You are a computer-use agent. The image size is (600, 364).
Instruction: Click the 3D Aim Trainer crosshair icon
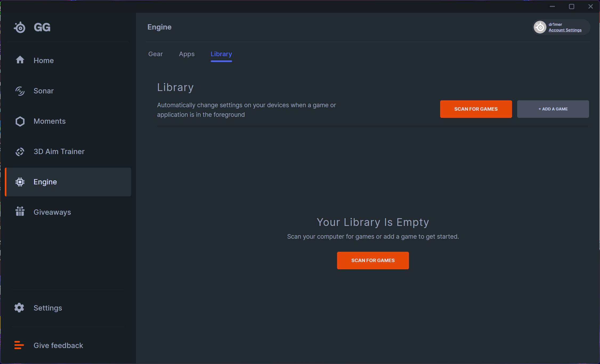(20, 152)
